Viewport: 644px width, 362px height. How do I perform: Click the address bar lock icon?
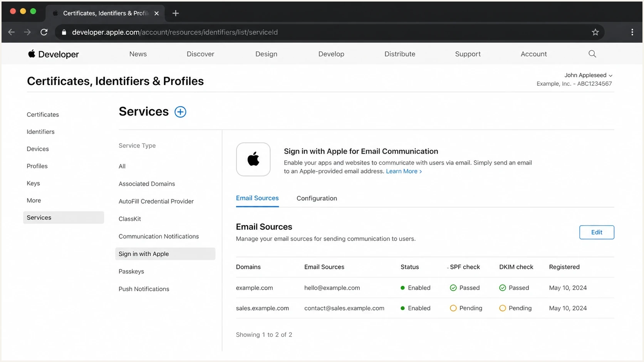tap(64, 32)
